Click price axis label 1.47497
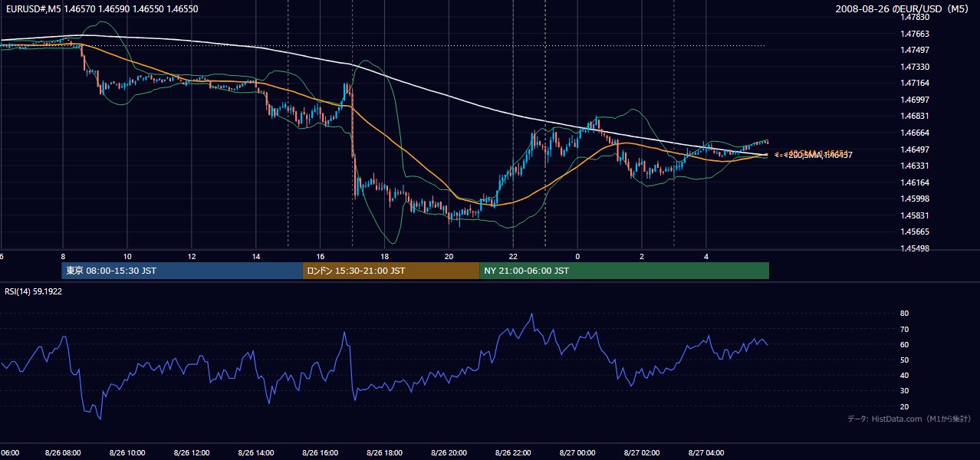 (x=914, y=51)
